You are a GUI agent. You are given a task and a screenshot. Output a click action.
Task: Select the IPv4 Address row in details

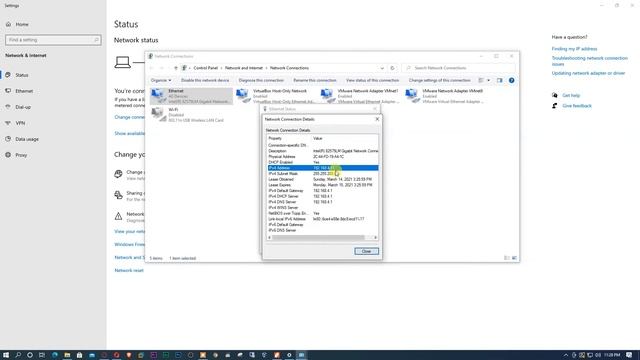[x=322, y=168]
